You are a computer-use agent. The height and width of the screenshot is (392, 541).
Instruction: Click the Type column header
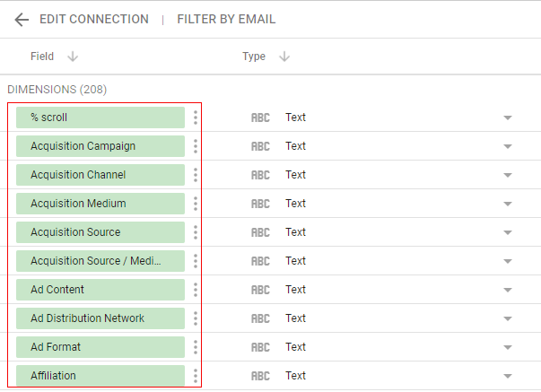point(254,57)
